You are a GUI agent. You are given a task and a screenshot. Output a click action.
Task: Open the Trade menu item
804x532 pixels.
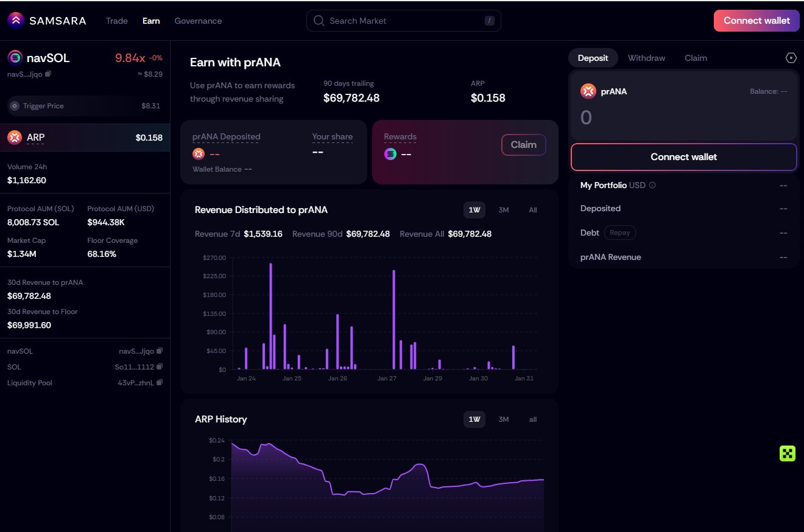pos(117,21)
